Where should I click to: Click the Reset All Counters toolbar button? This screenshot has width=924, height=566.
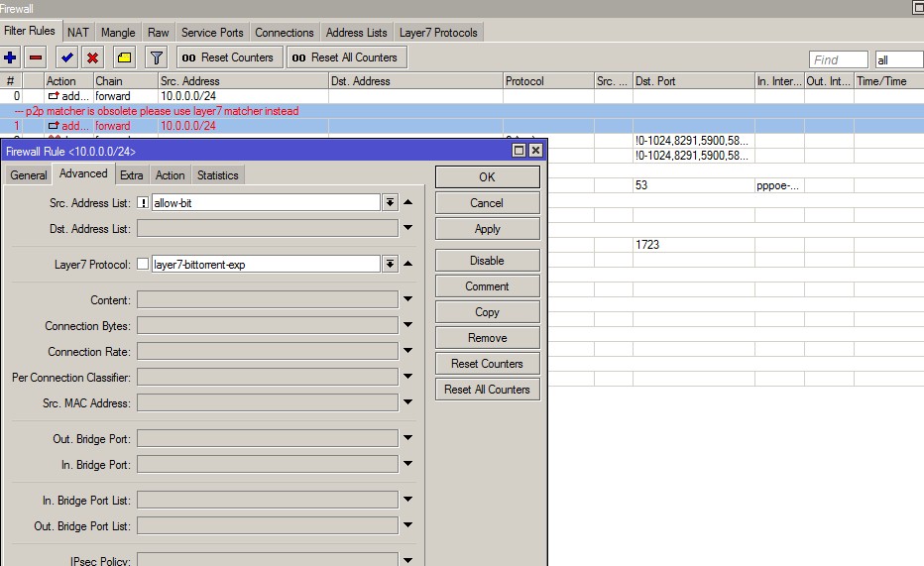346,57
